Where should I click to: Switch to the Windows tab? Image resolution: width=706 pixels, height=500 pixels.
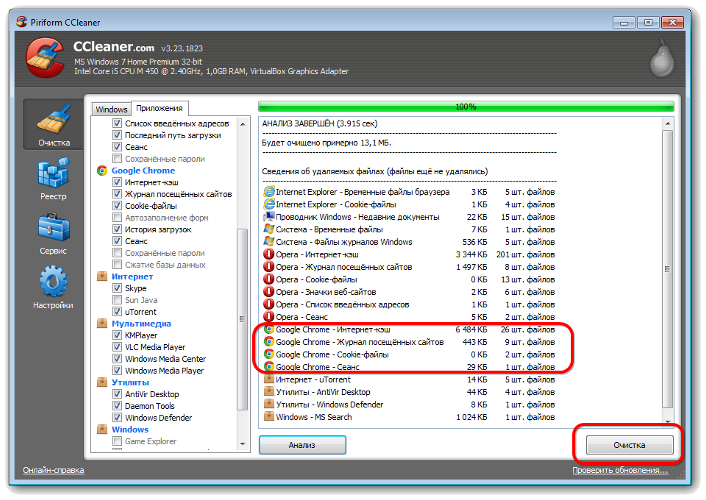click(x=111, y=108)
